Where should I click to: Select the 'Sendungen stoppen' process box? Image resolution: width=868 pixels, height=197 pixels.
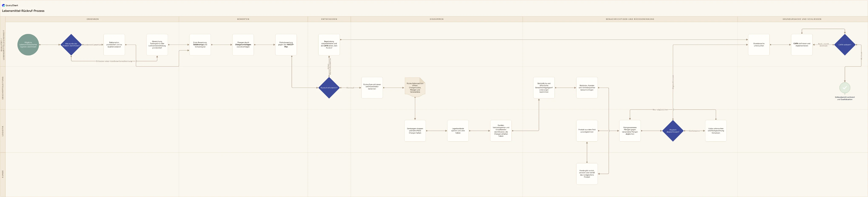(415, 131)
